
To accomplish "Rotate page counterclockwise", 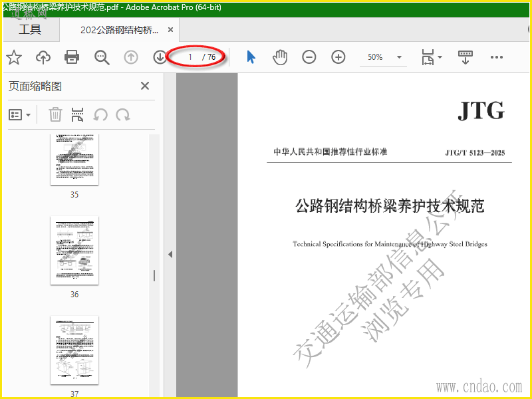I will [x=100, y=115].
